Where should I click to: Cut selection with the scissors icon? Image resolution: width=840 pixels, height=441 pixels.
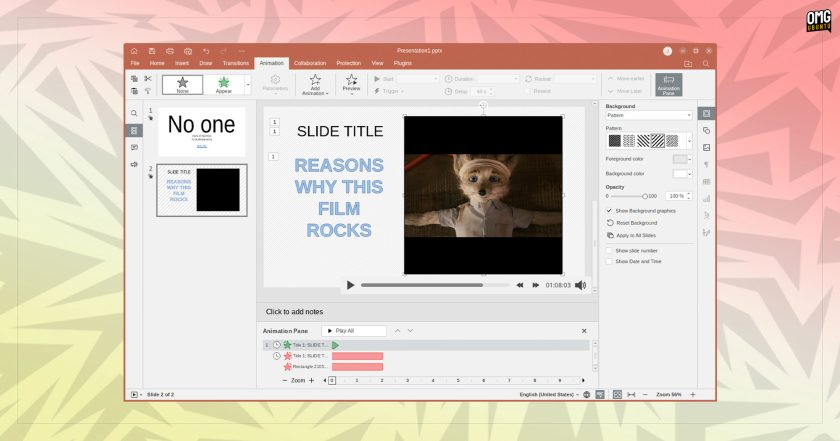(148, 79)
